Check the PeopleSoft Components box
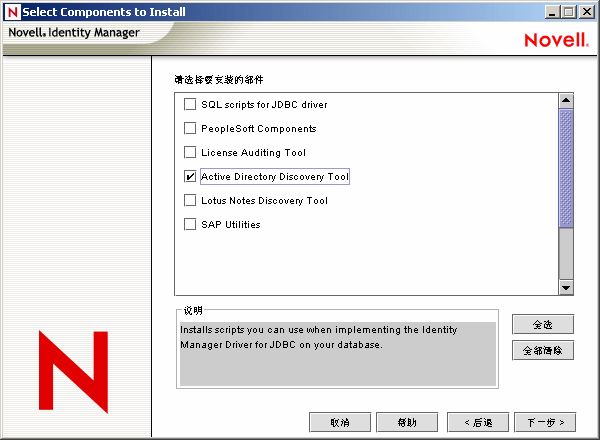Screen dimensions: 600x440 190,129
